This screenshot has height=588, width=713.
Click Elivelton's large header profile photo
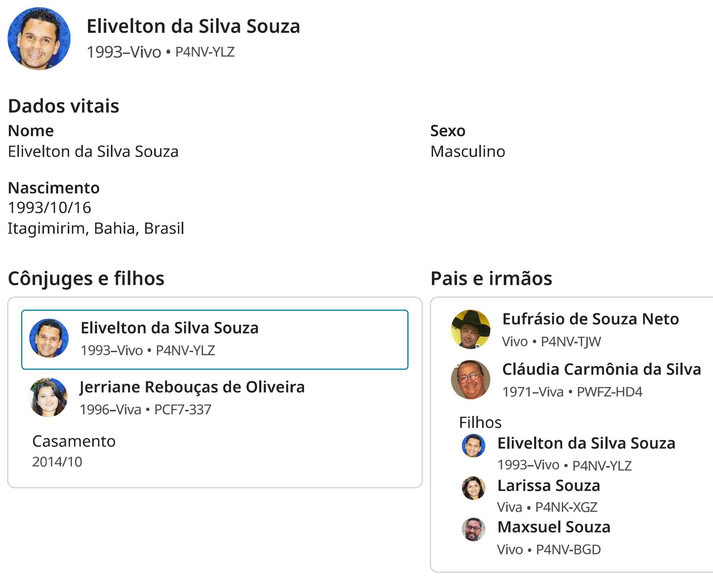pos(39,39)
